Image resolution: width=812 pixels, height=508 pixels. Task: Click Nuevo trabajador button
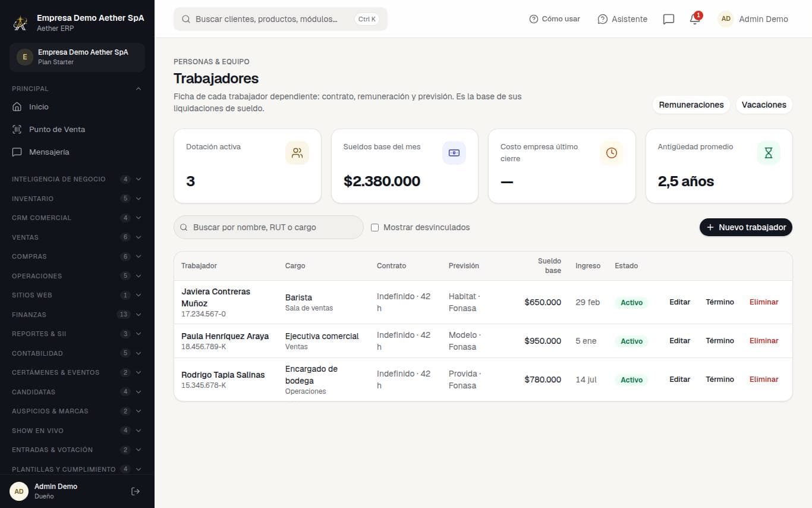[x=746, y=227]
